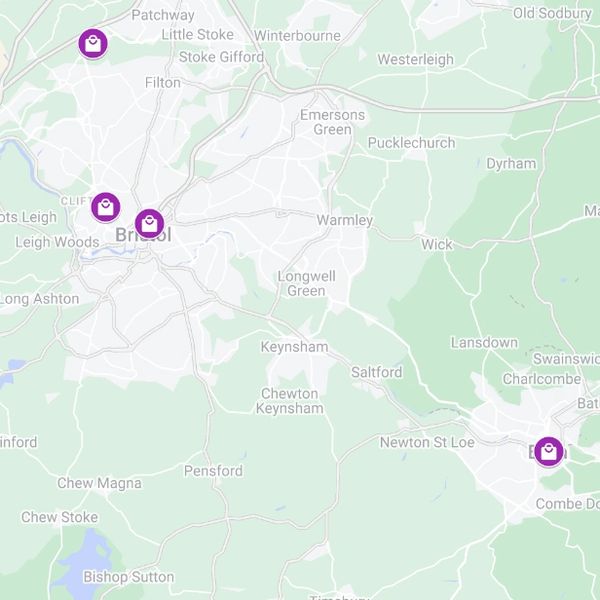Click the Pucklechurch label on map

click(x=411, y=143)
